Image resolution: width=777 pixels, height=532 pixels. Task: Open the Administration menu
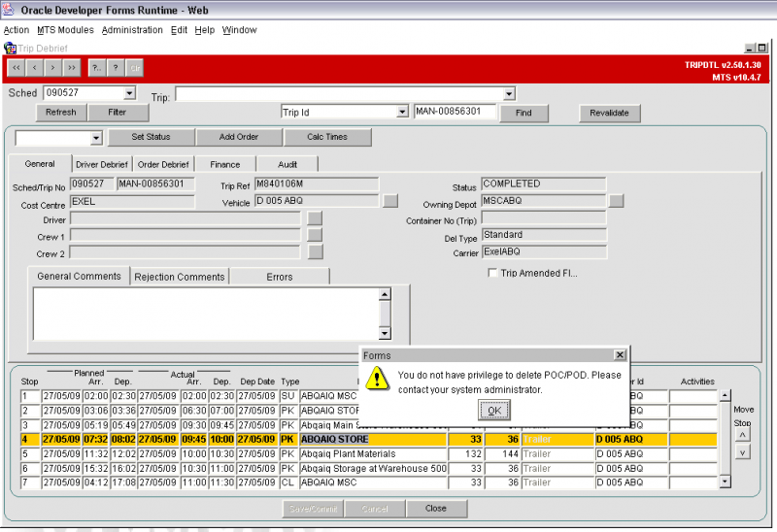point(132,30)
